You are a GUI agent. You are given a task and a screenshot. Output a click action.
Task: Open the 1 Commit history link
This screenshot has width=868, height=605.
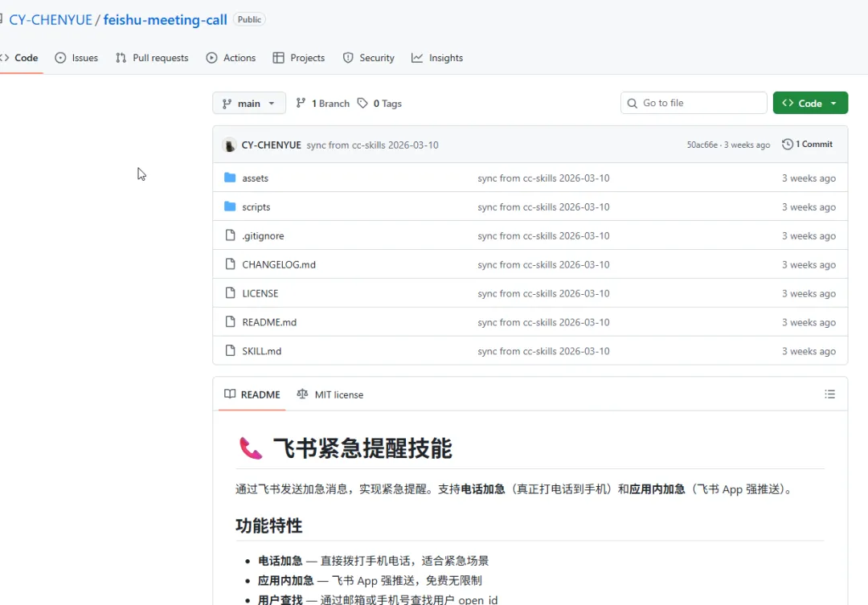tap(807, 144)
